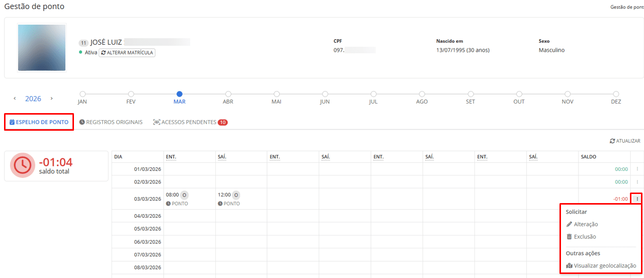
Task: Advance to next year with right chevron
Action: tap(51, 99)
